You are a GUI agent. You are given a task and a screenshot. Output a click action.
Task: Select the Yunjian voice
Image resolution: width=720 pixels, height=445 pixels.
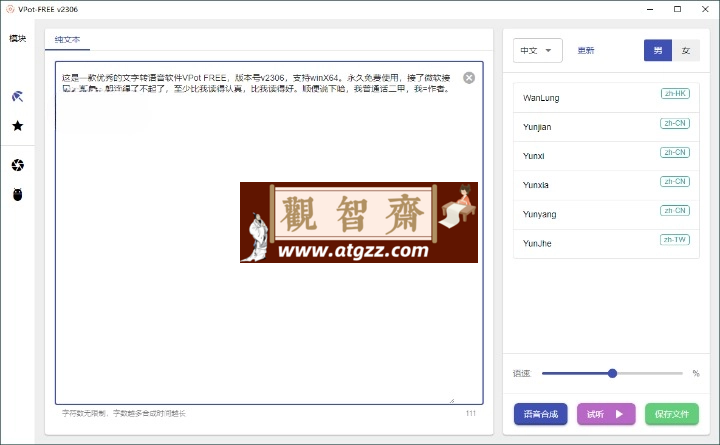point(606,127)
